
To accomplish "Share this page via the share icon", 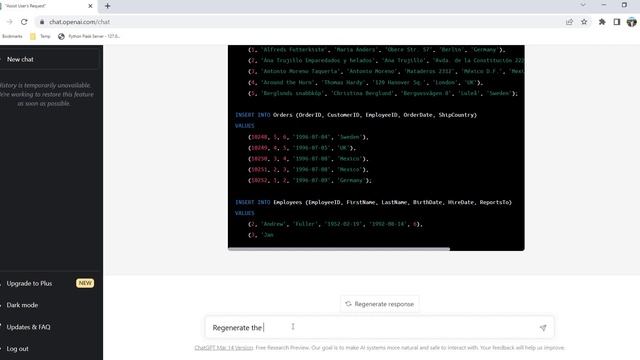I will coord(569,22).
